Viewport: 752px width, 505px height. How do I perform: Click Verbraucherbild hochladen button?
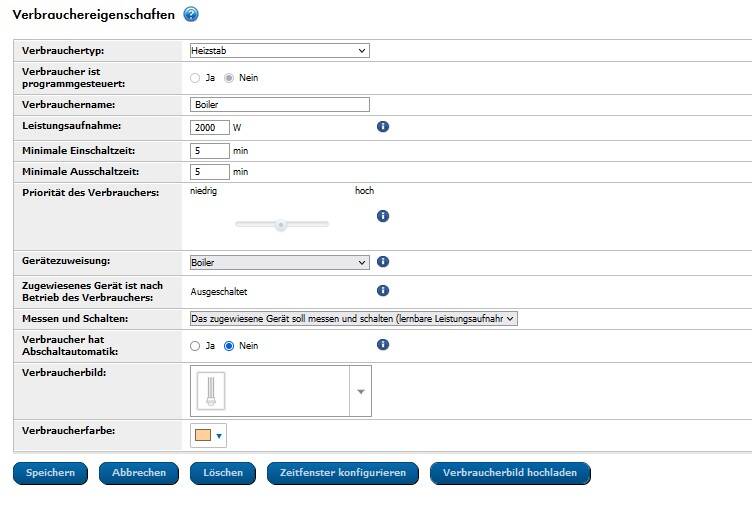pos(510,473)
